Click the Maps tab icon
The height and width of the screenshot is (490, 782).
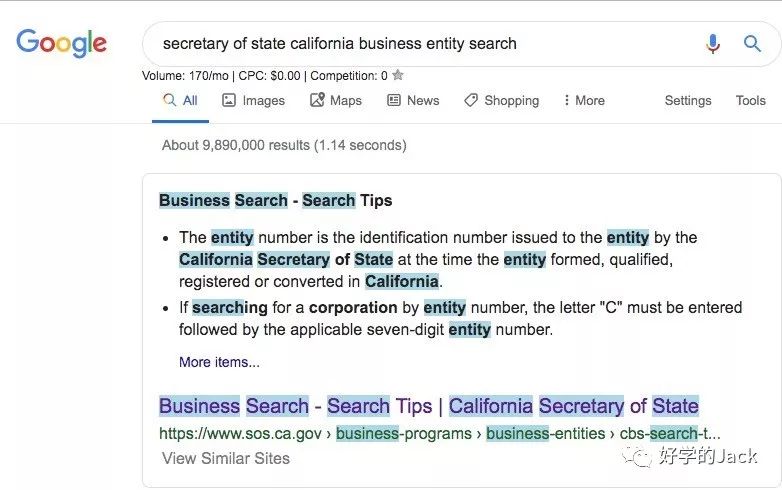[x=318, y=100]
